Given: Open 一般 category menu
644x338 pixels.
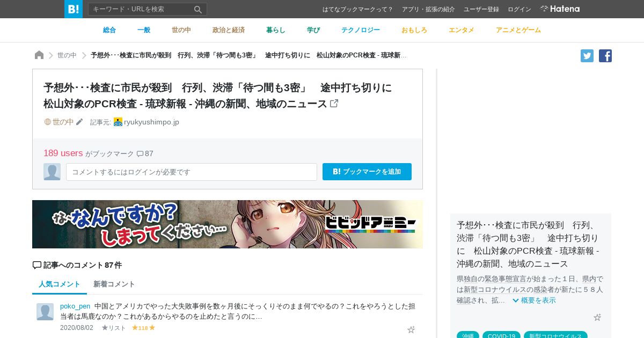Looking at the screenshot, I should 144,30.
